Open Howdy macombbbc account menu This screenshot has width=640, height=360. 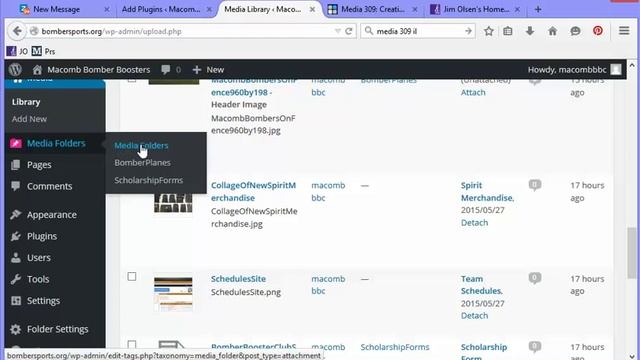(x=574, y=70)
